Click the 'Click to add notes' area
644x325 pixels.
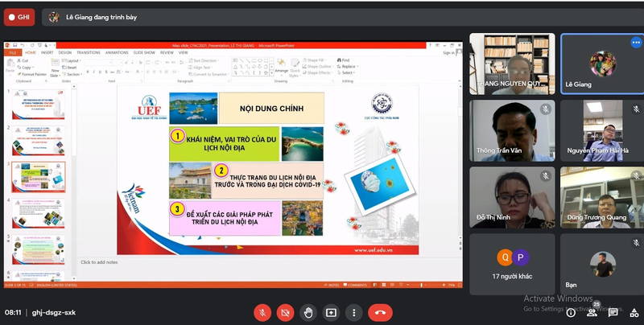tap(99, 262)
